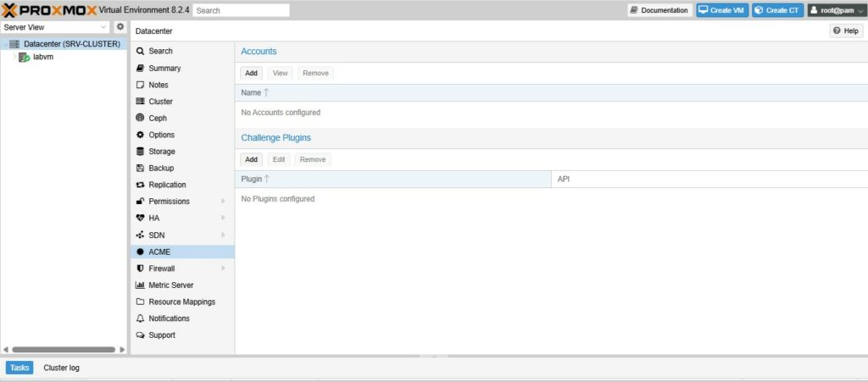The width and height of the screenshot is (868, 382).
Task: Select the labvm node icon in tree
Action: (25, 58)
